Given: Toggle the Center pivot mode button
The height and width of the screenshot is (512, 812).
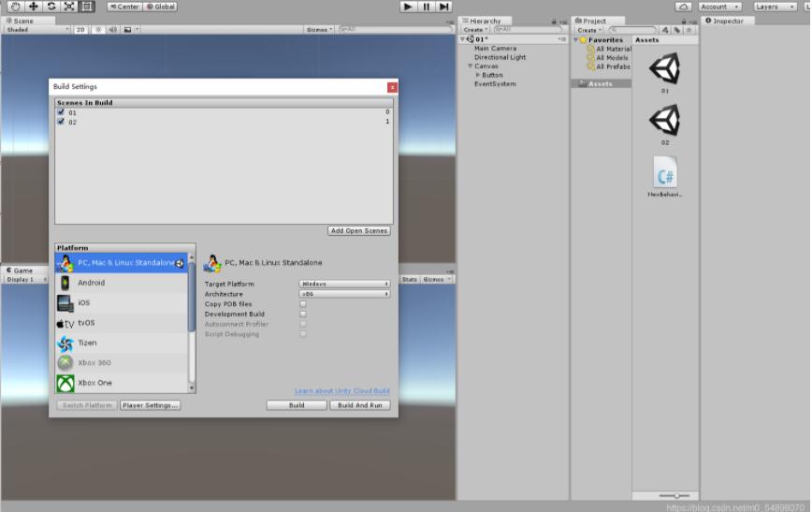Looking at the screenshot, I should click(x=124, y=7).
